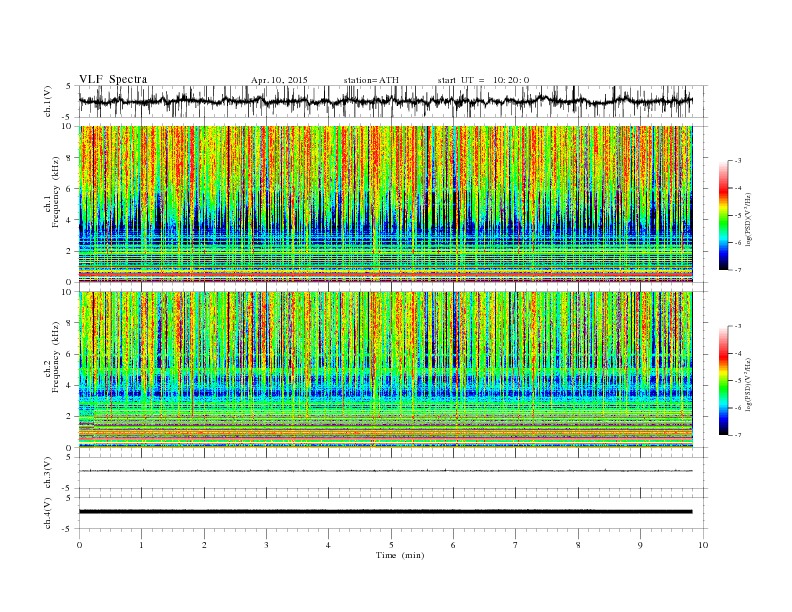Click the thick ch.4 voltage trace
Screen dimensions: 792x612
tap(385, 512)
